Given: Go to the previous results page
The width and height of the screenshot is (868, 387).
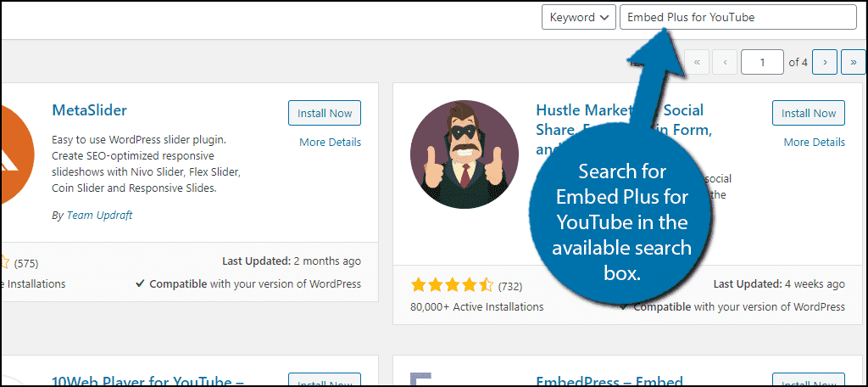Looking at the screenshot, I should coord(725,62).
